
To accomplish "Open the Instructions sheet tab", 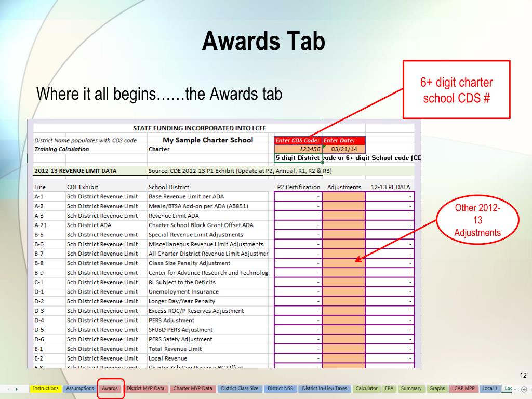I will pyautogui.click(x=46, y=389).
